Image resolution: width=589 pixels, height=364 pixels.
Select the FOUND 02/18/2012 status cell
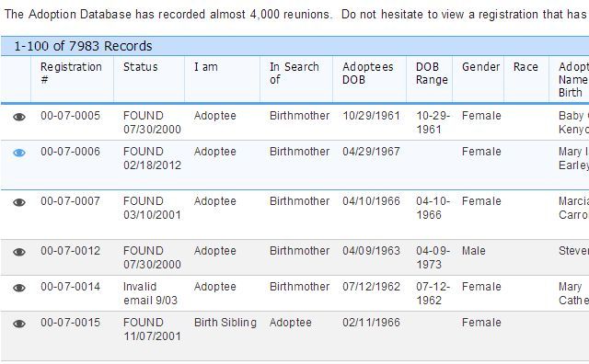152,158
